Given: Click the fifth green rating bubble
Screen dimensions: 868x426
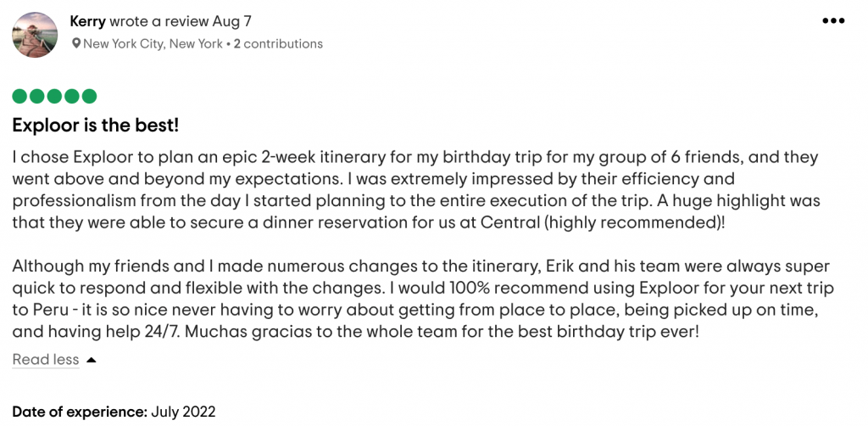Looking at the screenshot, I should tap(89, 97).
